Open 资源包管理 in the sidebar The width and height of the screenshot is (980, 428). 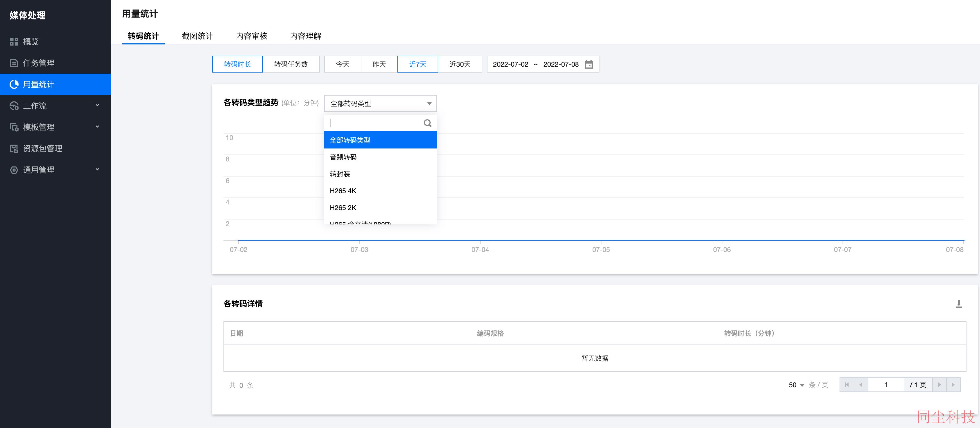click(x=55, y=148)
